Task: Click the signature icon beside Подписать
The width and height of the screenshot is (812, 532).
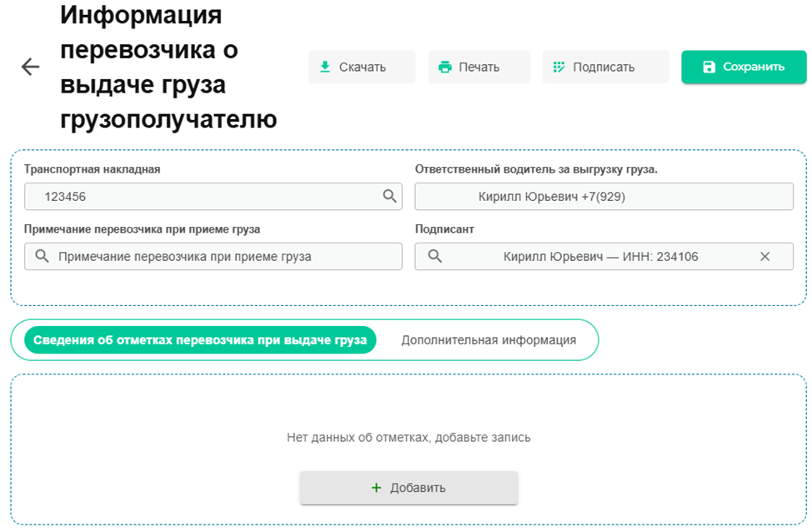Action: tap(559, 68)
